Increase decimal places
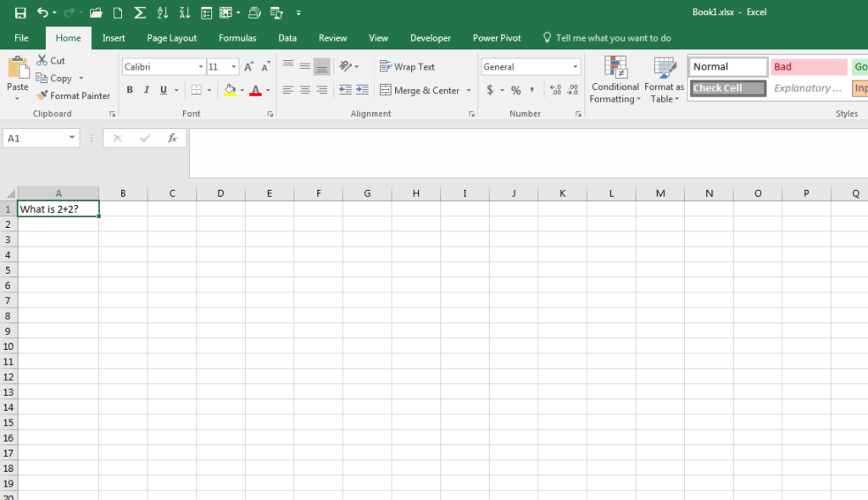This screenshot has height=500, width=868. pos(555,90)
